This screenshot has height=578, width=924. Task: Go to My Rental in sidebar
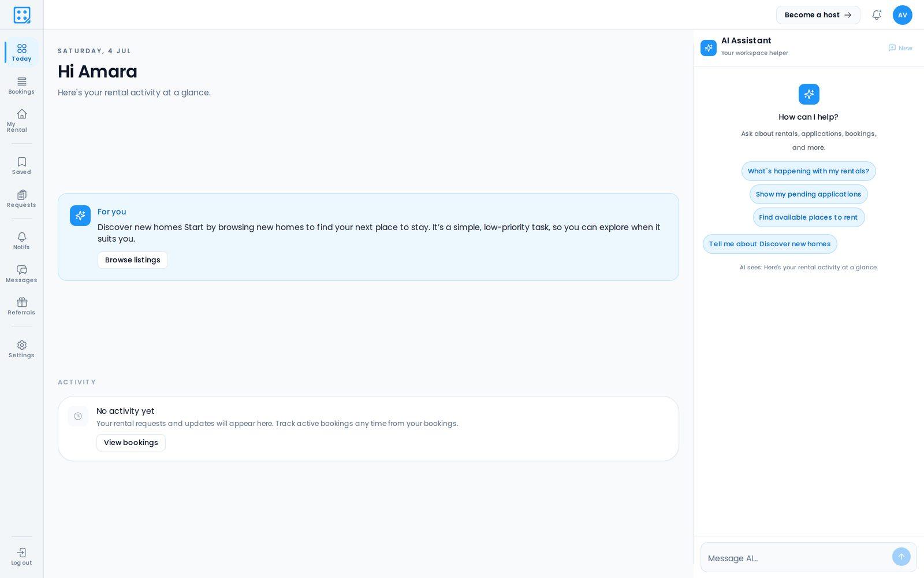(x=21, y=120)
